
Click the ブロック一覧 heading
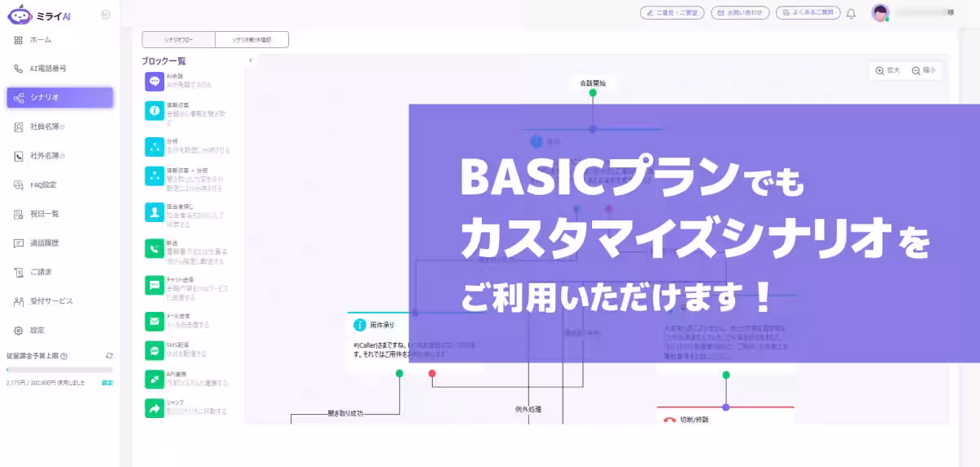point(164,60)
